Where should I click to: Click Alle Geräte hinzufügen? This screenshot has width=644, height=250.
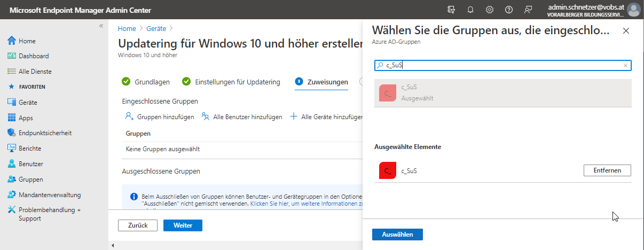pyautogui.click(x=326, y=117)
